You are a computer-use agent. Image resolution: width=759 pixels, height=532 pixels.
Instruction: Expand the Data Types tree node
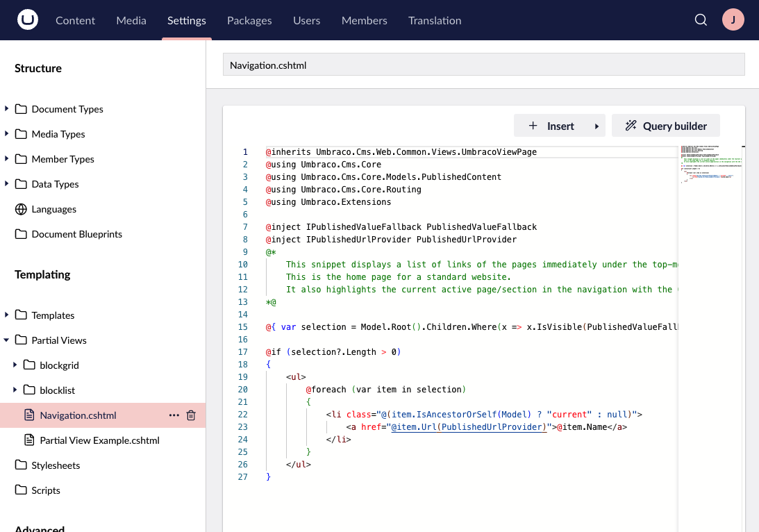point(6,183)
